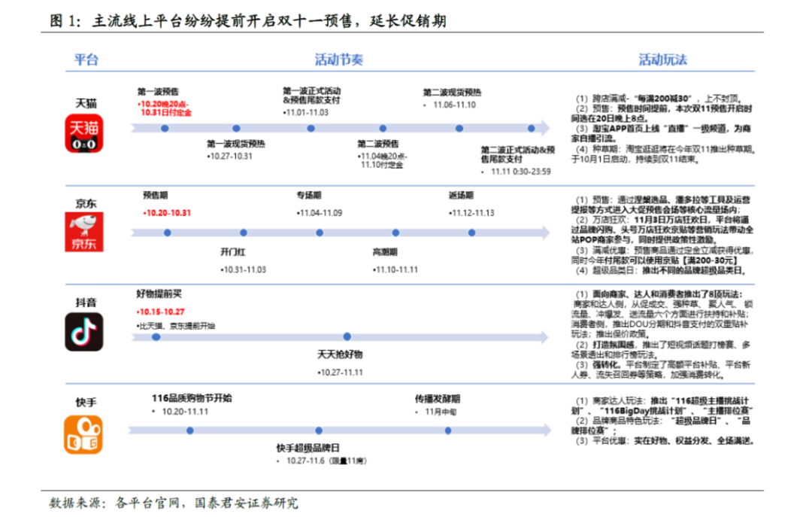Click the orange Kuaishou (快手) camera logo

[x=83, y=434]
